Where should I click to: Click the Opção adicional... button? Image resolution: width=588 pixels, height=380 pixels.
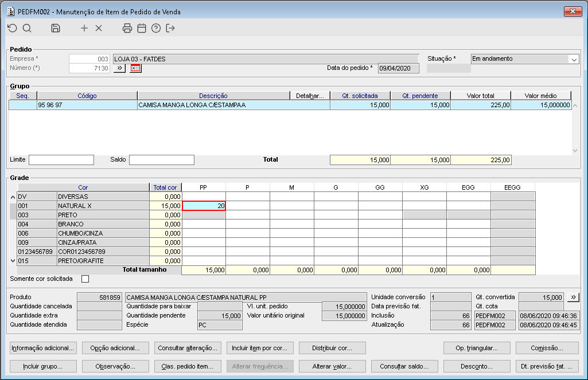click(x=115, y=348)
